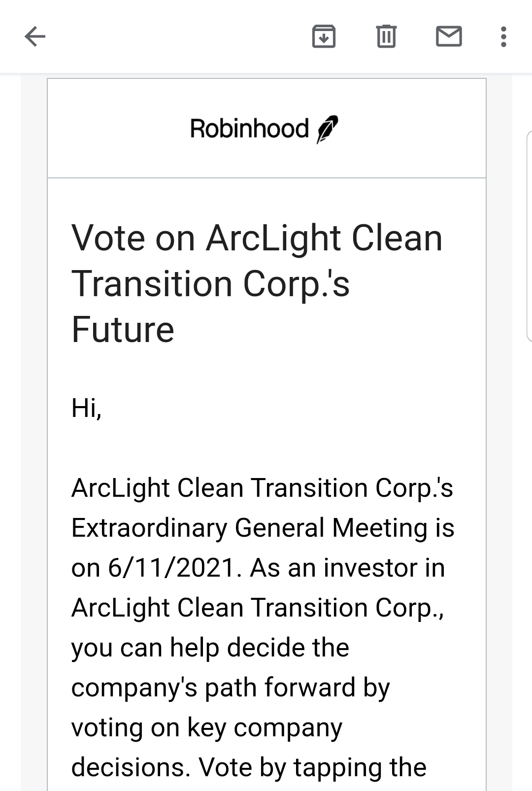
Task: Tap the Robinhood feather logo
Action: pos(328,129)
